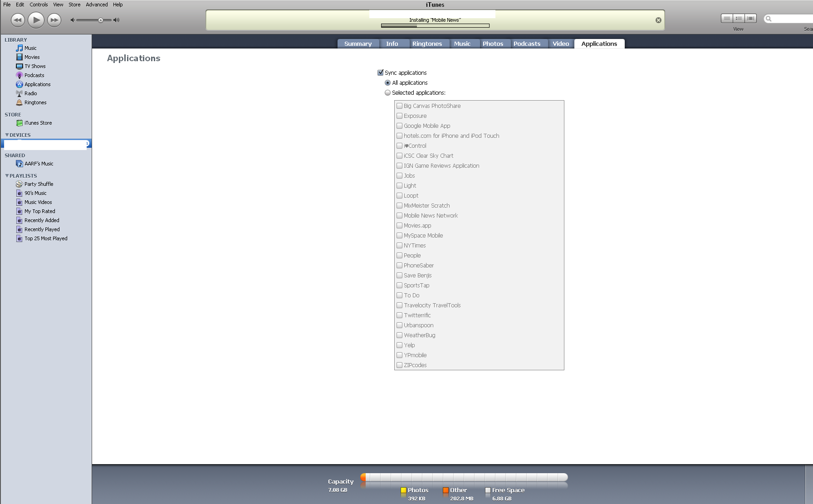
Task: Cancel the Mobile News installation
Action: click(658, 20)
